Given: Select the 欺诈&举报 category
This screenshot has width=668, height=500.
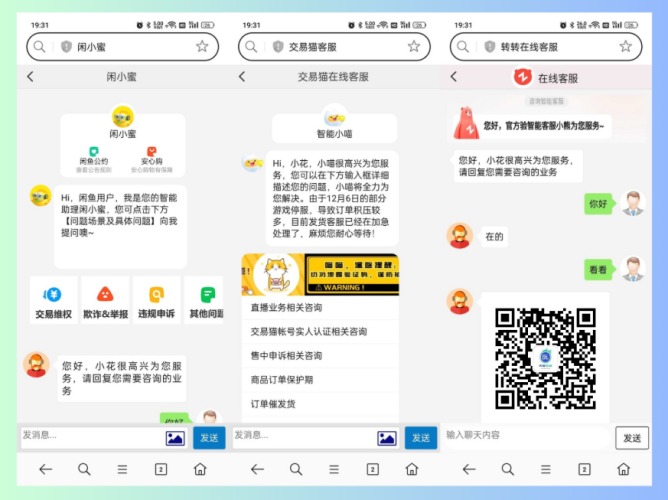Looking at the screenshot, I should [105, 300].
